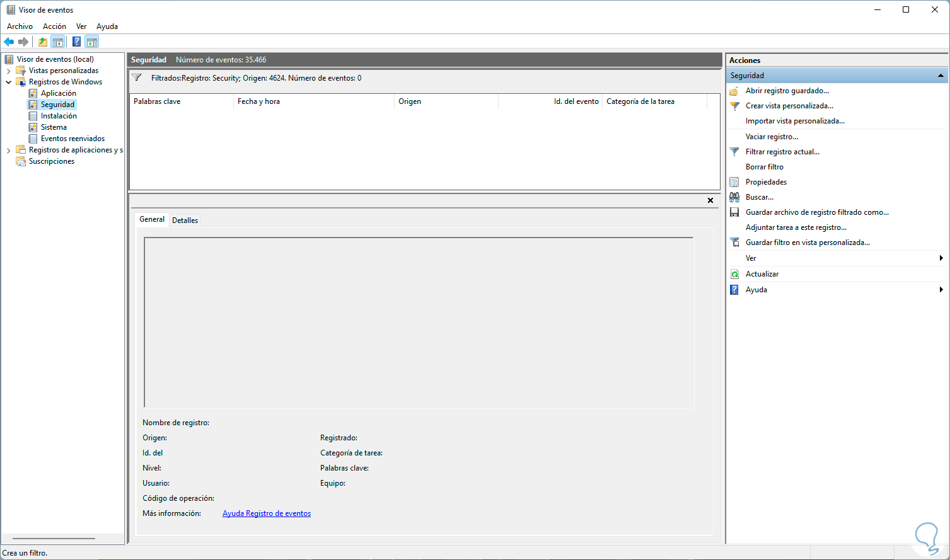This screenshot has height=560, width=950.
Task: Open the Archivo menu
Action: click(x=20, y=26)
